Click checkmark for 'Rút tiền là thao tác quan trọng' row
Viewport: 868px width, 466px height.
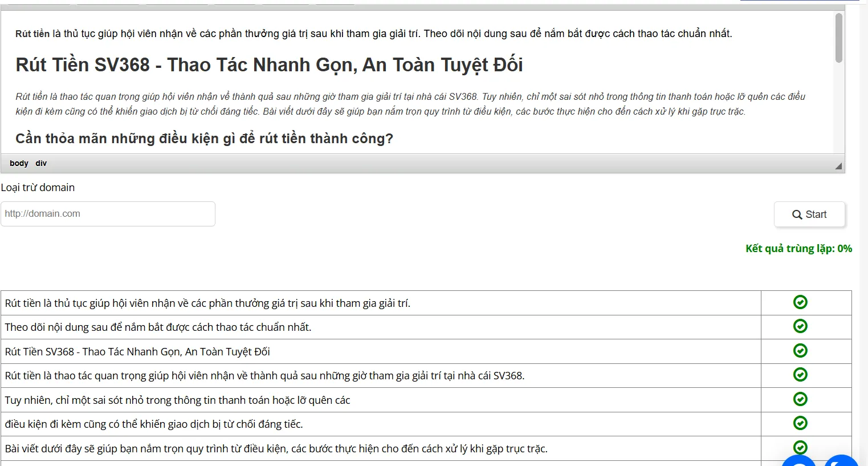[x=800, y=375]
